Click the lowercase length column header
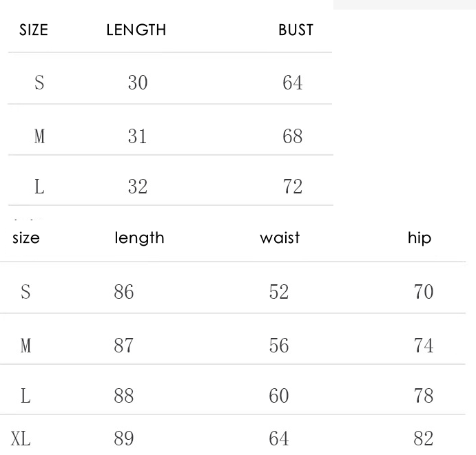The width and height of the screenshot is (476, 455). [x=139, y=238]
